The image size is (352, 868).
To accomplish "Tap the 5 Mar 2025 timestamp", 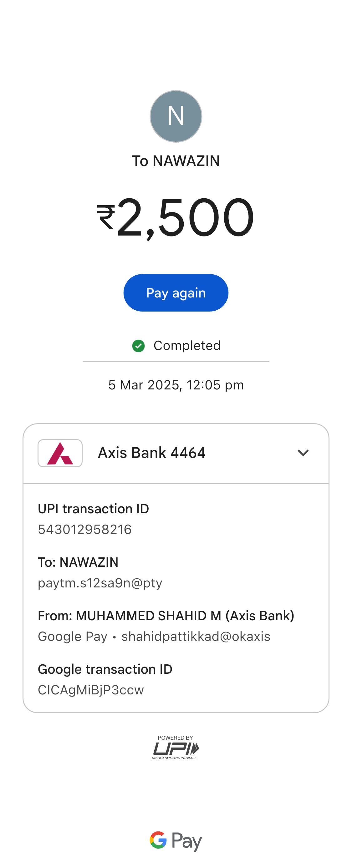I will point(176,385).
